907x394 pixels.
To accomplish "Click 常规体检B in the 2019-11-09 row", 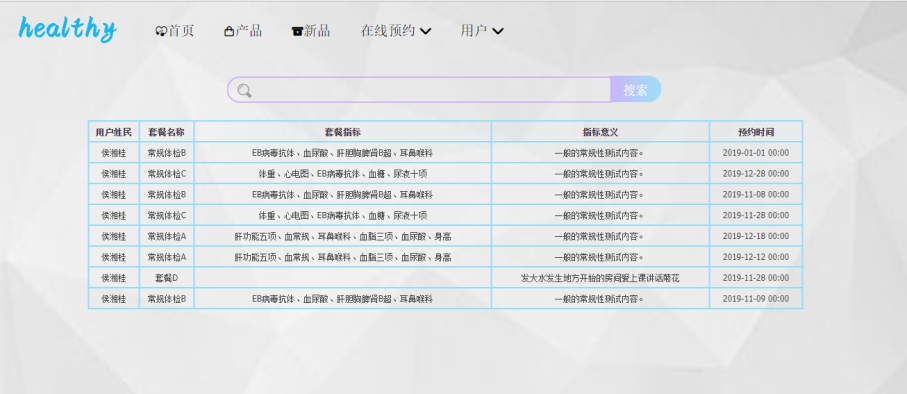I will (167, 299).
